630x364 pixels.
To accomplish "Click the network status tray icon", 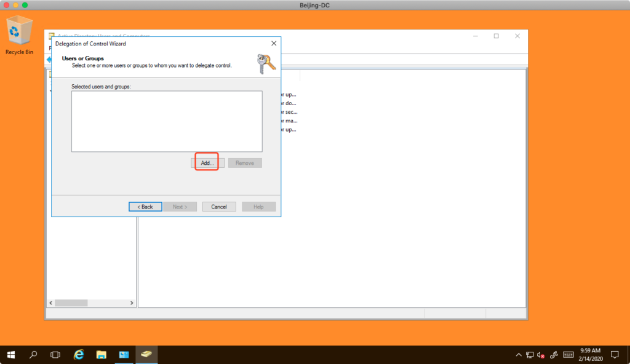I will tap(529, 355).
